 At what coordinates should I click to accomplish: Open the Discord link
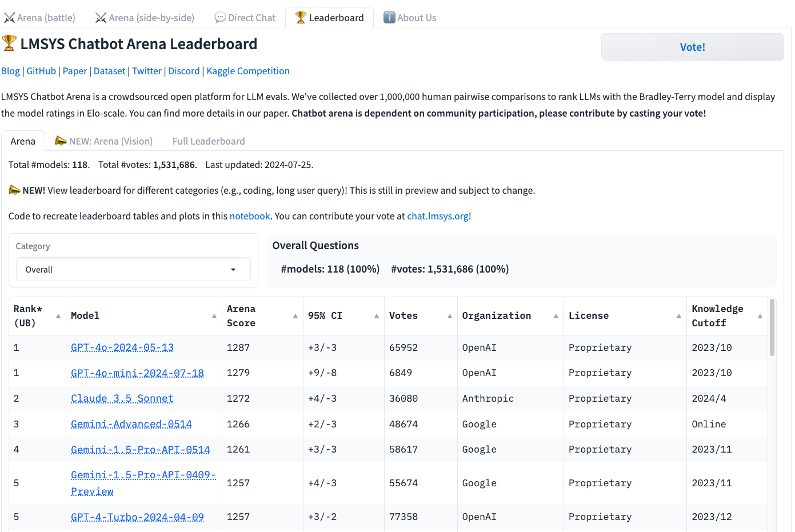click(184, 71)
